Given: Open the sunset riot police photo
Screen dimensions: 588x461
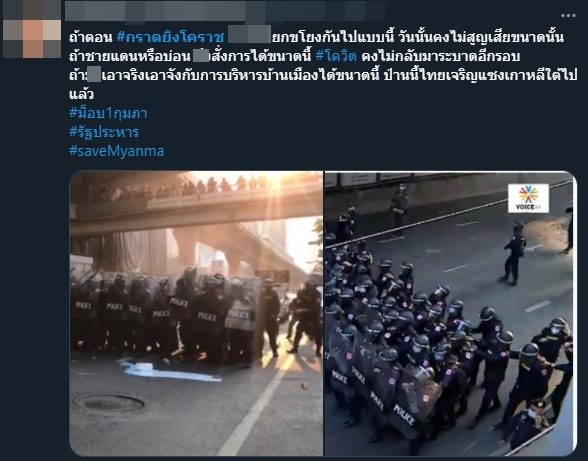Looking at the screenshot, I should click(196, 313).
